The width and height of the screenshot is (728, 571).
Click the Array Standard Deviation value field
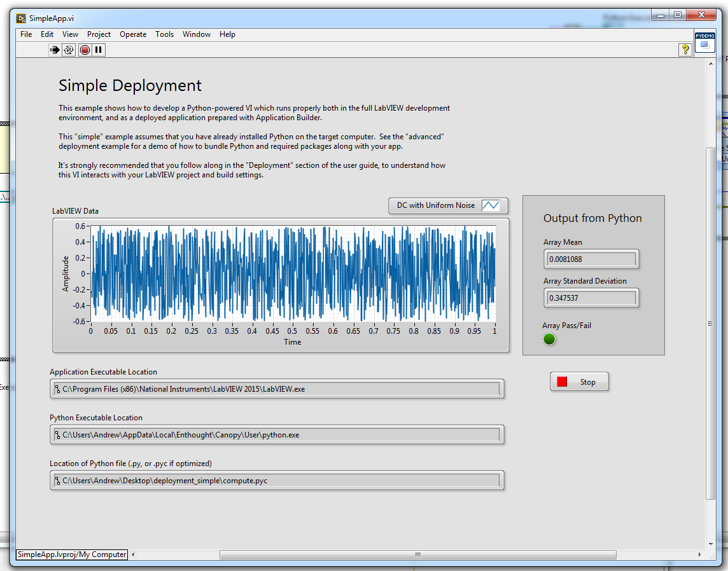591,298
